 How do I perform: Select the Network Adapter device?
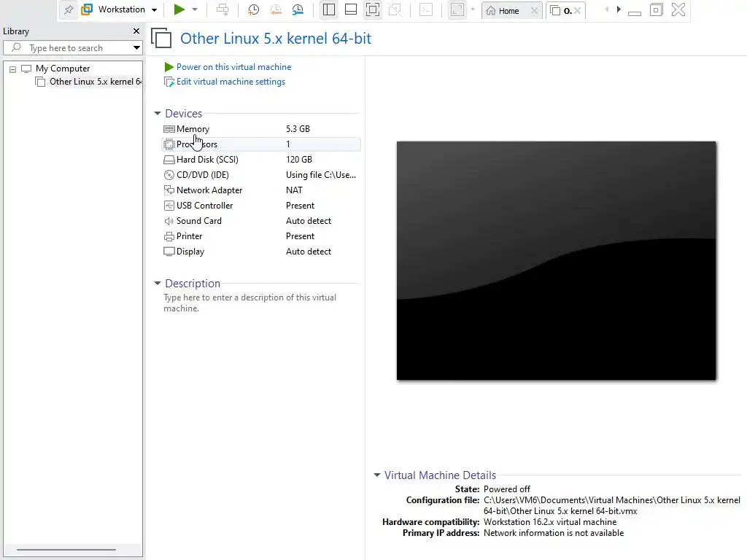click(261, 190)
